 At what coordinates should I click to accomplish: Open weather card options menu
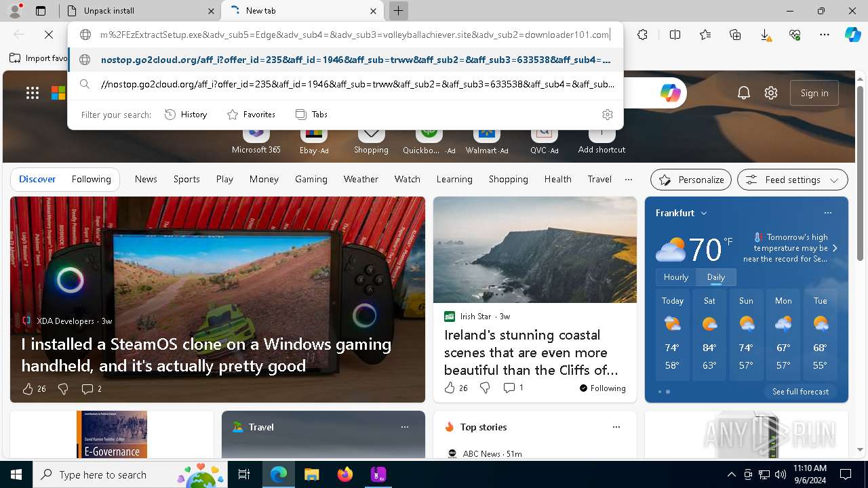click(827, 213)
